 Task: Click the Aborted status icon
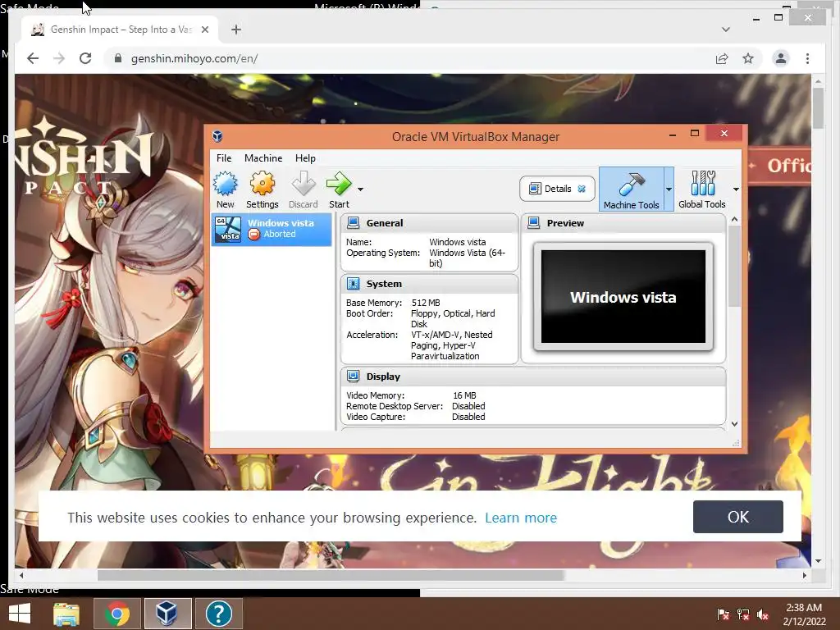tap(254, 234)
